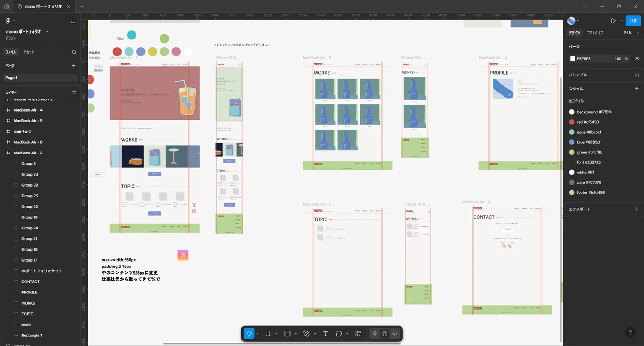
Task: Open the Actions components tool
Action: [358, 333]
